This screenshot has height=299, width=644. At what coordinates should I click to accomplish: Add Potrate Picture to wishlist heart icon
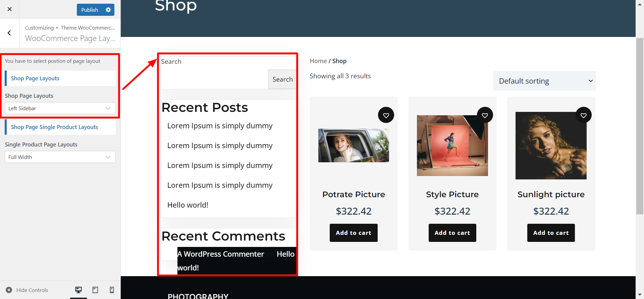click(x=386, y=115)
